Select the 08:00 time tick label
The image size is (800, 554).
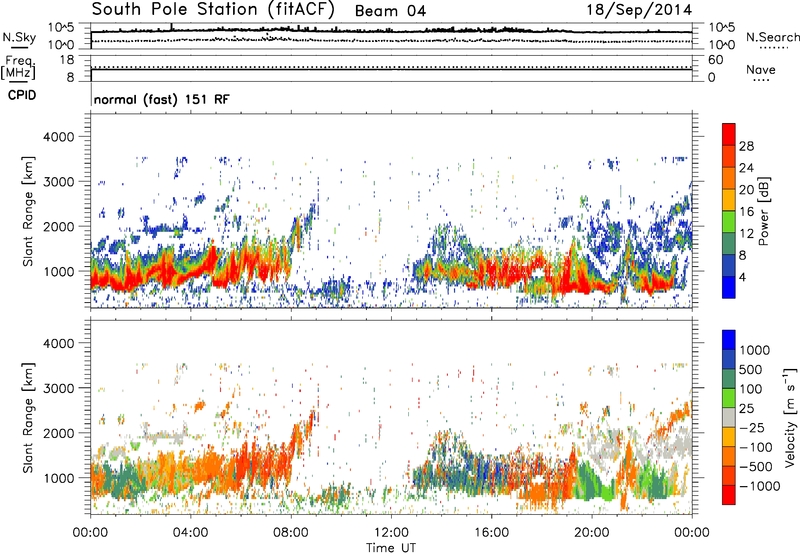point(291,533)
